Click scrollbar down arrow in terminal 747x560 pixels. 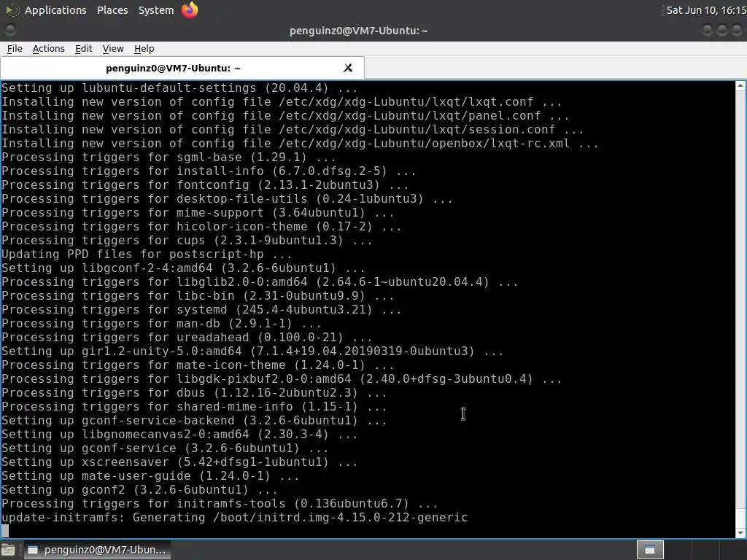pos(740,533)
